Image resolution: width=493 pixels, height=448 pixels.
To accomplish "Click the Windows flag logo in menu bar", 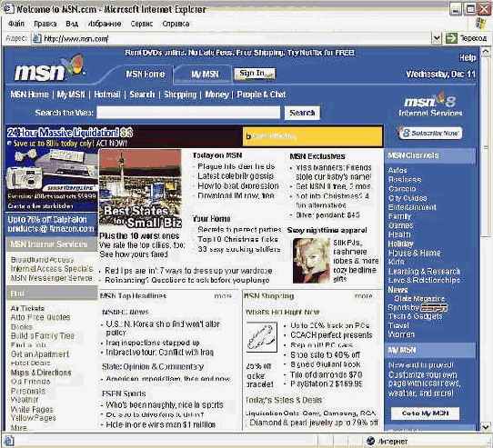I will point(481,24).
